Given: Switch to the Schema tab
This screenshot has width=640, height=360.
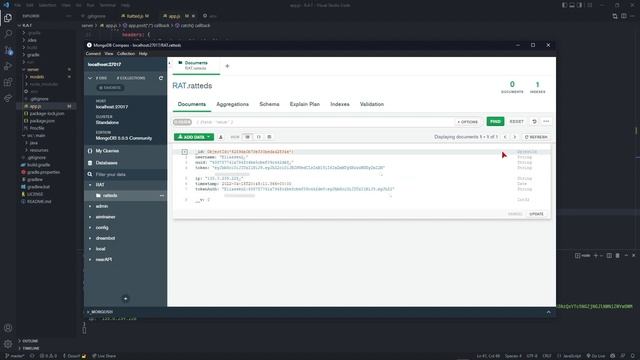Looking at the screenshot, I should tap(269, 104).
